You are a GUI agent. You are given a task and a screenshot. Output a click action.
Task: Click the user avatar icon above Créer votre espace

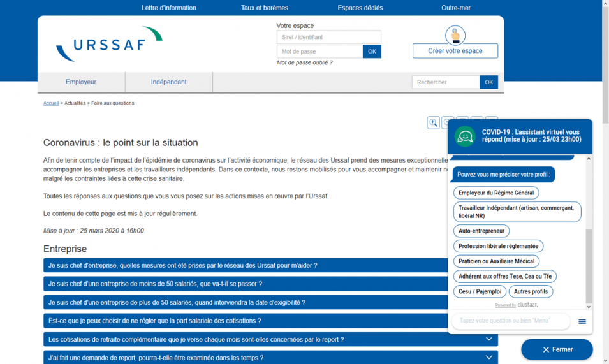(455, 35)
